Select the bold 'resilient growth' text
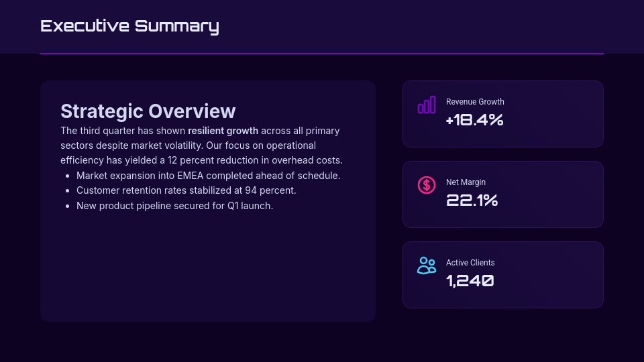Viewport: 644px width, 362px height. coord(223,131)
